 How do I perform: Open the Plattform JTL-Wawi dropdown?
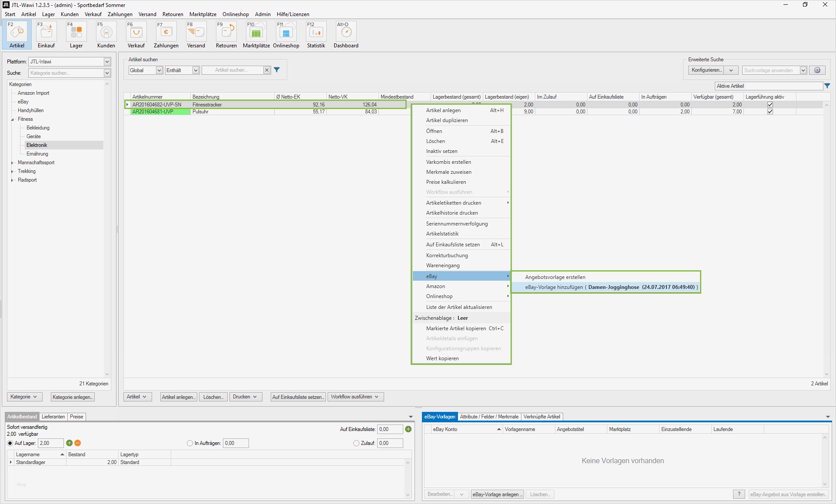coord(107,62)
